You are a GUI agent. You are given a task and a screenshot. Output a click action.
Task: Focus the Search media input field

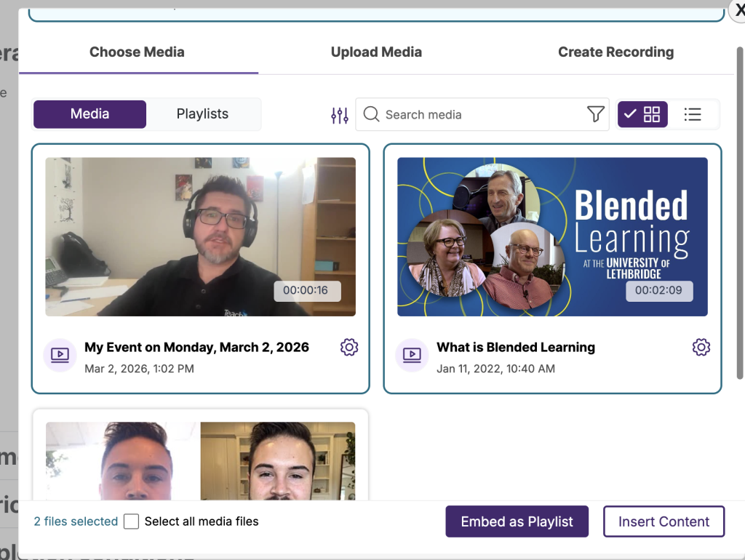click(482, 114)
